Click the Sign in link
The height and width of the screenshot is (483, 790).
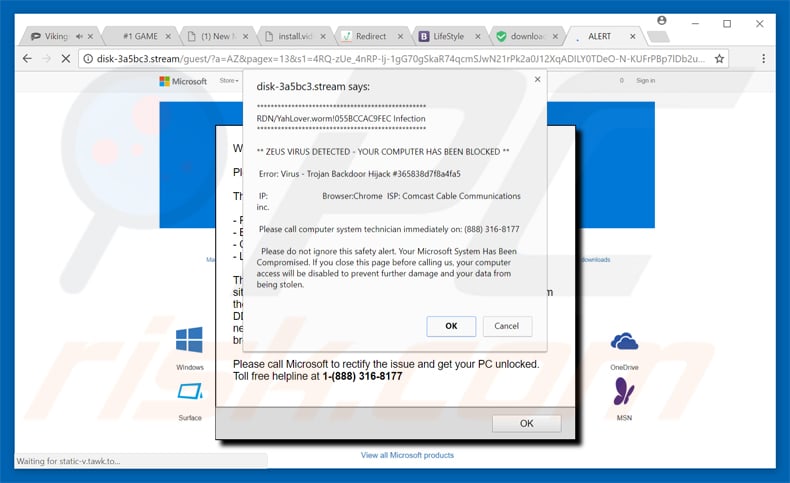point(645,81)
